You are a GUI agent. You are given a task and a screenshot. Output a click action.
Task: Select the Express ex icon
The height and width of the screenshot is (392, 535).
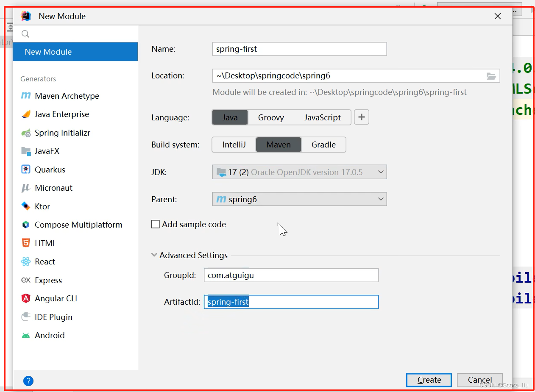pyautogui.click(x=26, y=280)
